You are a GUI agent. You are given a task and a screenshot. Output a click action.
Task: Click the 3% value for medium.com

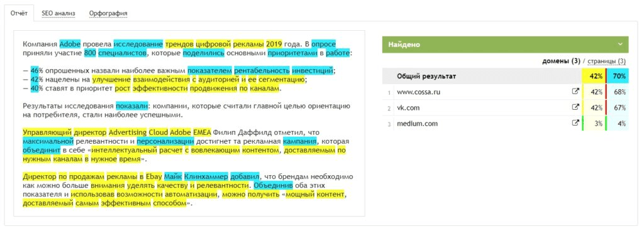pos(597,123)
